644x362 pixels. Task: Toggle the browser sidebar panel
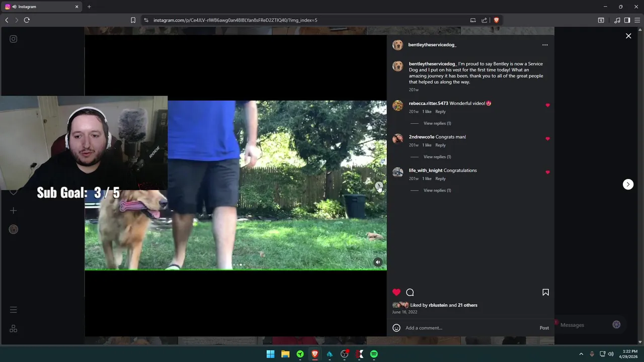(x=627, y=20)
